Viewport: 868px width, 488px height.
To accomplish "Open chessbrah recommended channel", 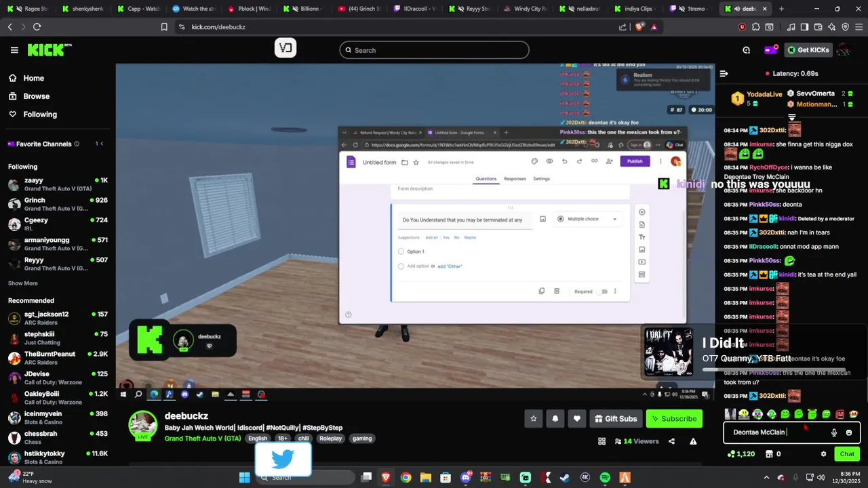I will 58,438.
